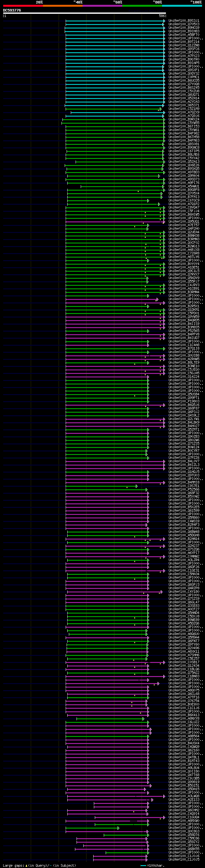Select label UniRef100_B6K413
This screenshot has width=205, height=868.
tap(184, 715)
